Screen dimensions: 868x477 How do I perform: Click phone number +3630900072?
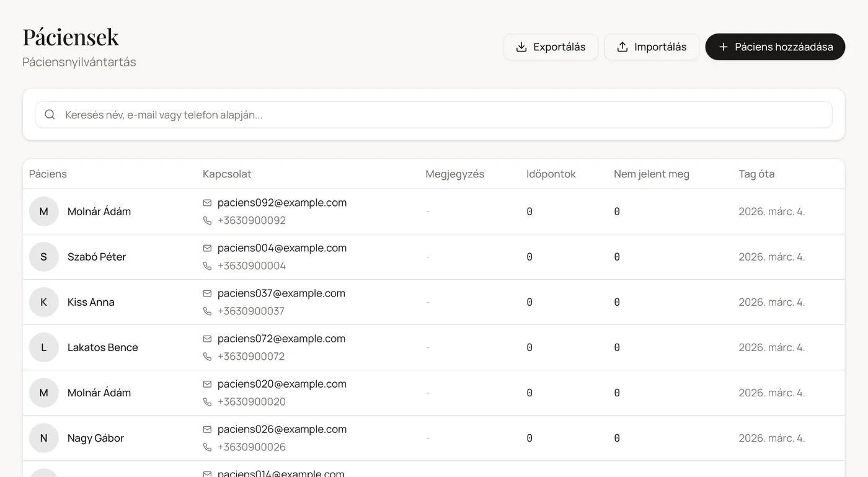[x=251, y=357]
